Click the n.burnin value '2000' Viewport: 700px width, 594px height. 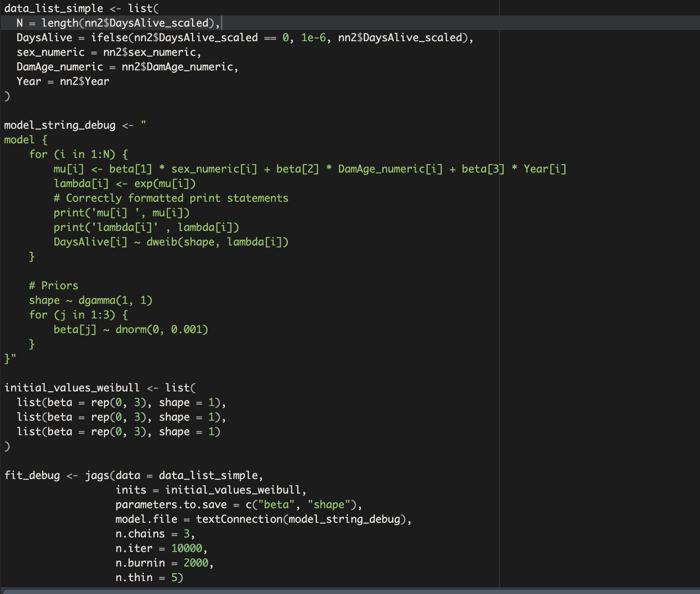pyautogui.click(x=196, y=563)
